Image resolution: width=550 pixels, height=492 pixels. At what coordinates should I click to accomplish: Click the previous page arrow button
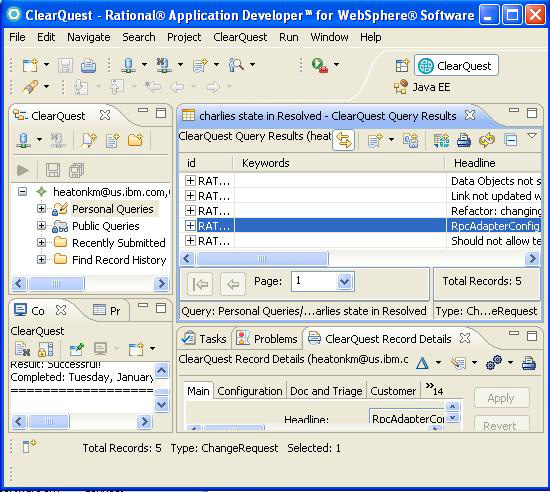coord(233,284)
